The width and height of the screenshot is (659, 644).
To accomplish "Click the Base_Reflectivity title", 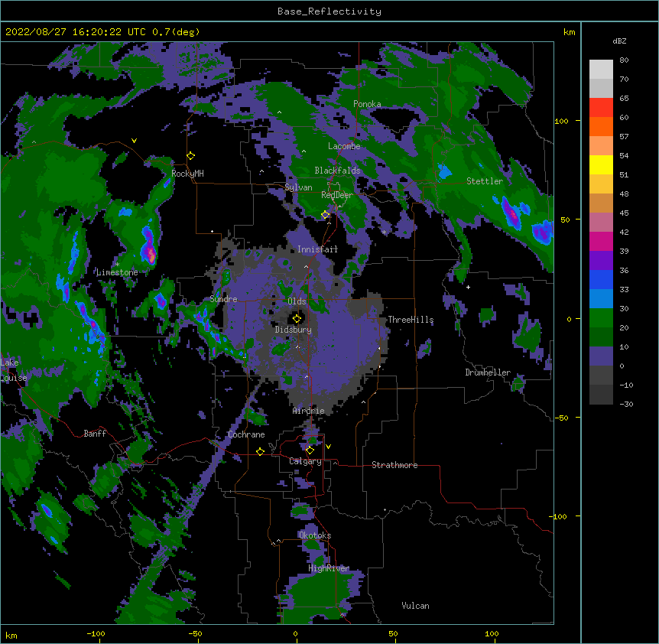I will click(329, 11).
